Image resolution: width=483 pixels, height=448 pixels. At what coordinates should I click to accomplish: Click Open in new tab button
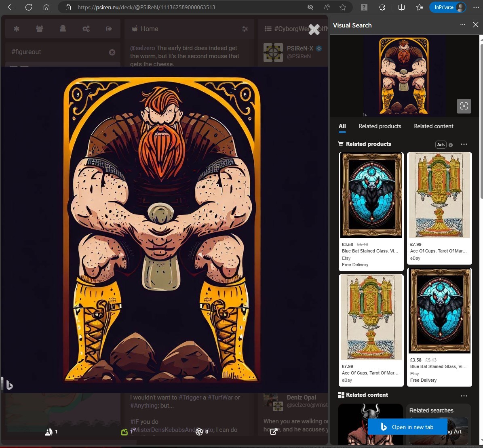tap(407, 427)
